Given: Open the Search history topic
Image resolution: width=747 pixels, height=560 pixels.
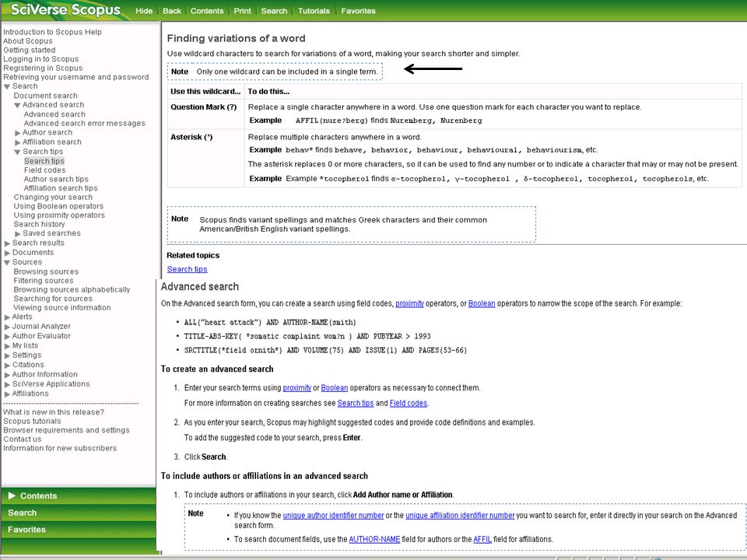Looking at the screenshot, I should (x=39, y=224).
